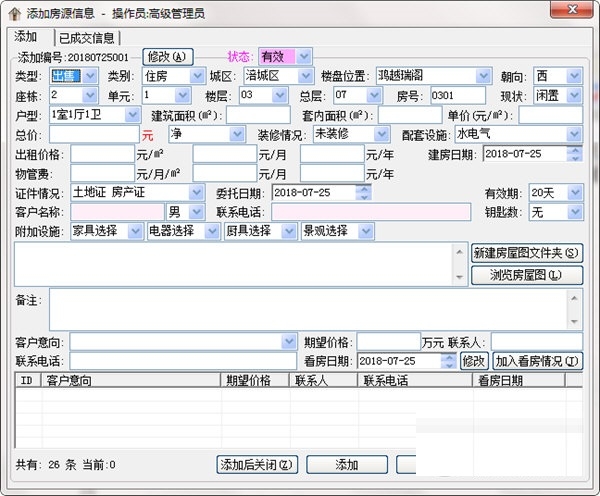The height and width of the screenshot is (496, 600).
Task: Click the 看房日期 date spinner up arrow
Action: point(448,357)
